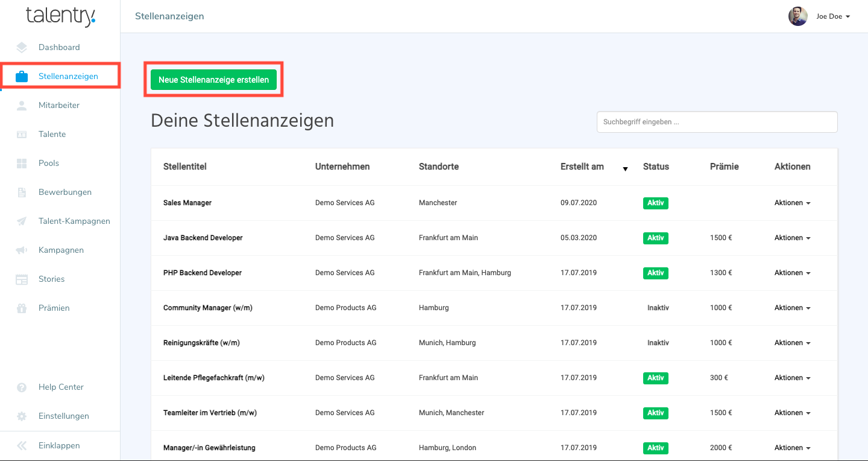The height and width of the screenshot is (461, 868).
Task: Click Neue Stellenanzeige erstellen button
Action: [x=213, y=80]
